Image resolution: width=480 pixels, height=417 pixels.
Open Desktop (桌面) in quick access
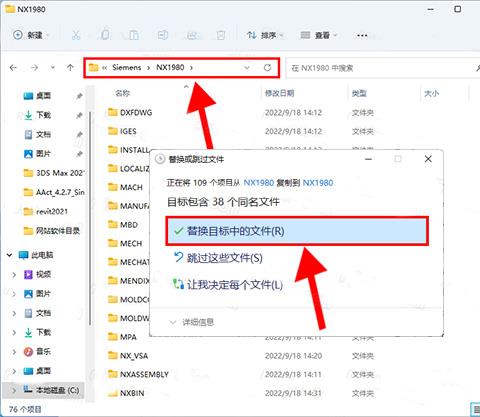37,96
